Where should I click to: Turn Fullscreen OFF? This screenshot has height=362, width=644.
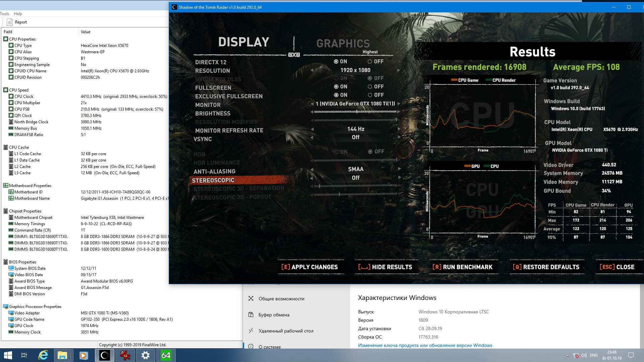(x=370, y=87)
